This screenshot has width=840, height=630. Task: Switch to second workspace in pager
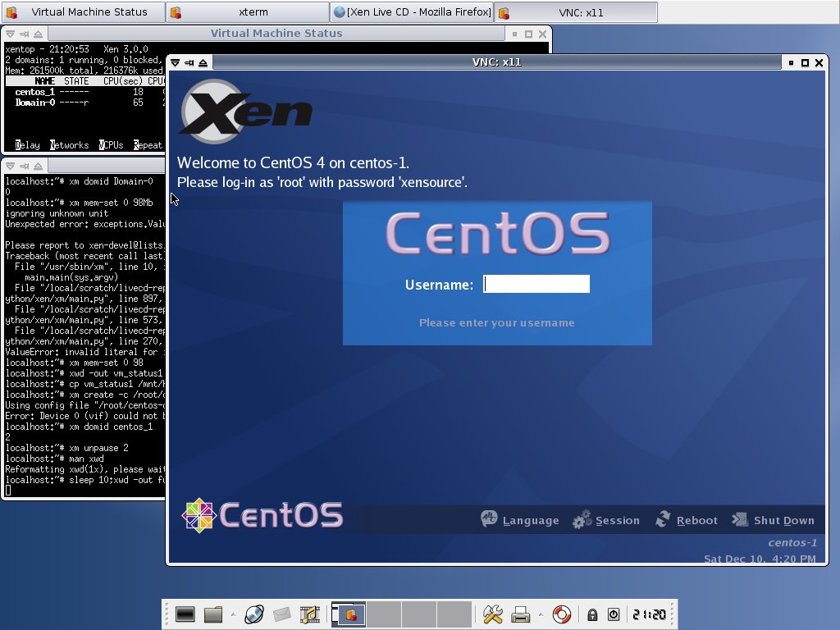pyautogui.click(x=383, y=614)
